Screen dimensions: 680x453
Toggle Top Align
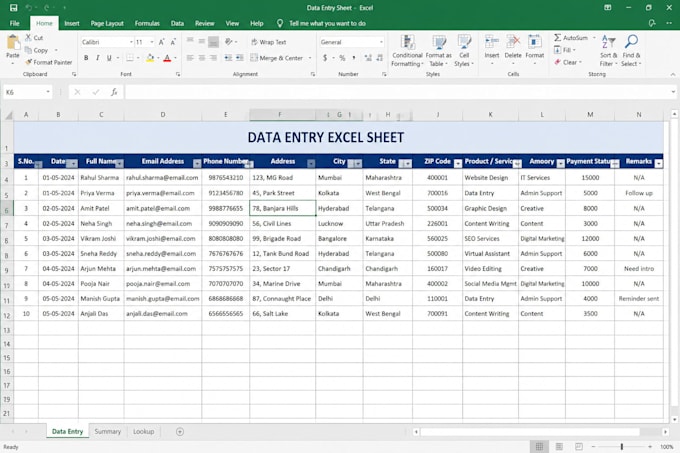pos(190,42)
